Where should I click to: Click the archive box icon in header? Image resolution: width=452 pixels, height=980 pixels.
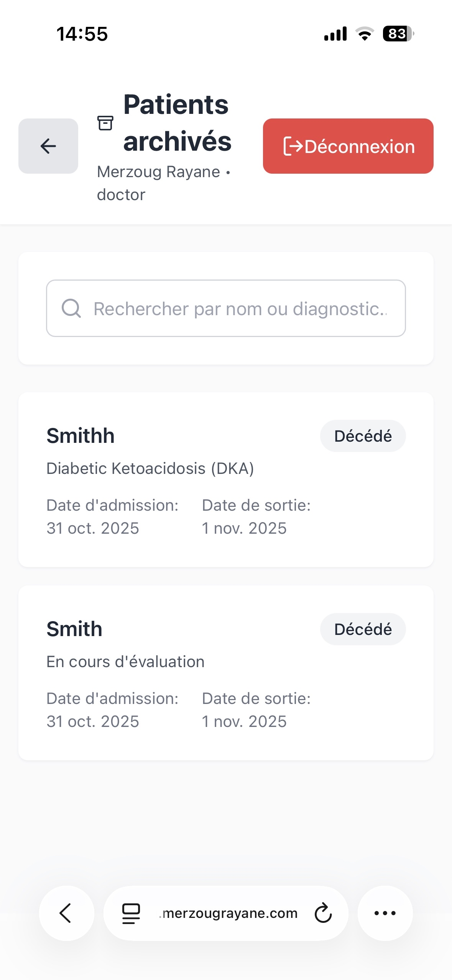tap(105, 123)
